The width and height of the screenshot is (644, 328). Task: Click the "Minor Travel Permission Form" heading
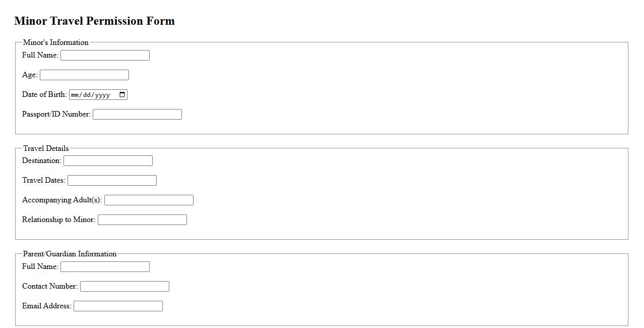pos(94,21)
